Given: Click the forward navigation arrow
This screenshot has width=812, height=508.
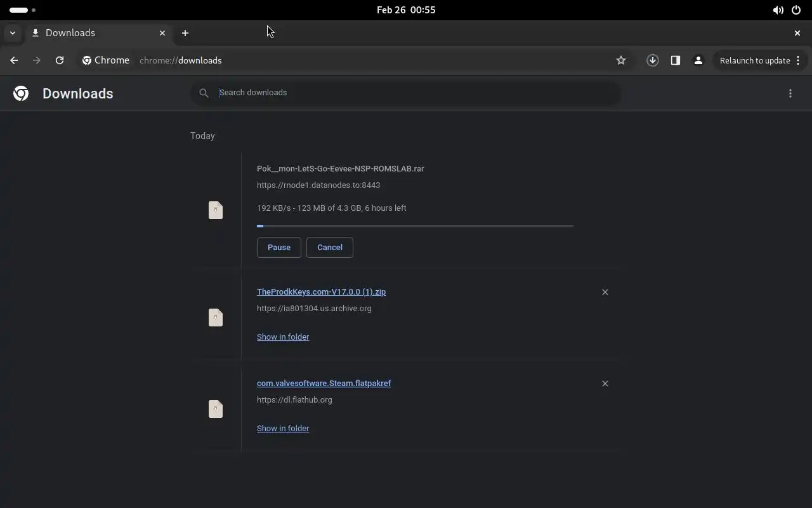Looking at the screenshot, I should [37, 60].
